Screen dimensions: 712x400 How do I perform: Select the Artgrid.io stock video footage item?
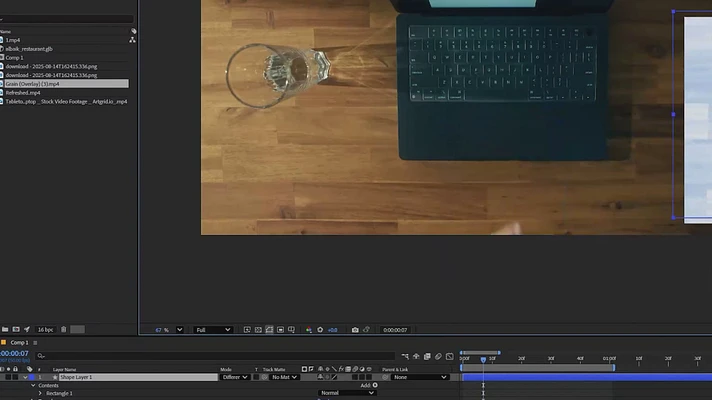[66, 102]
